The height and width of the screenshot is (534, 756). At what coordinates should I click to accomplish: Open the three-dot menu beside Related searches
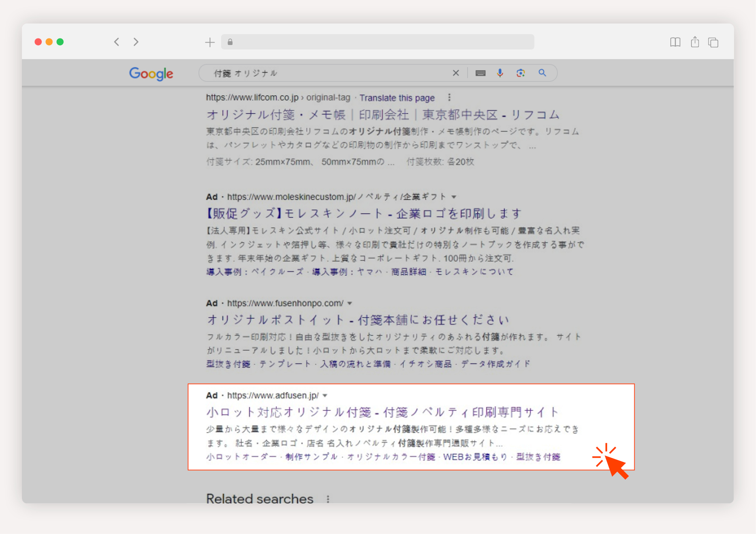[x=328, y=499]
